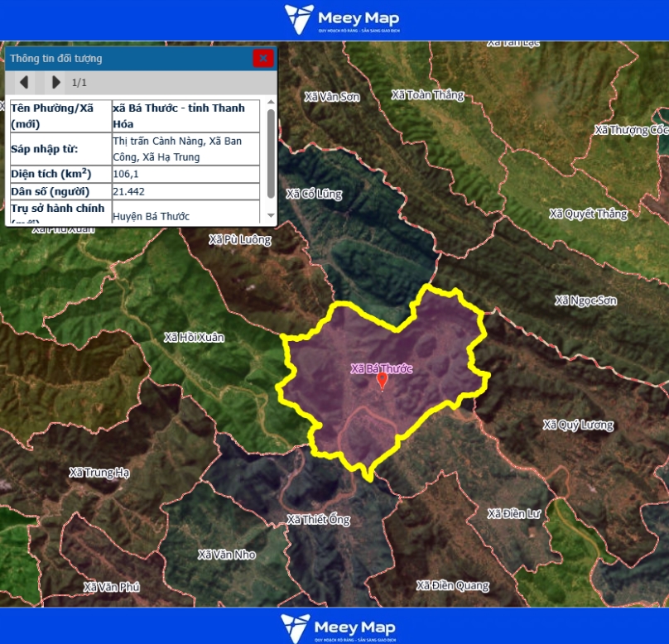Close the Thông tin đối tượng popup

[x=262, y=58]
